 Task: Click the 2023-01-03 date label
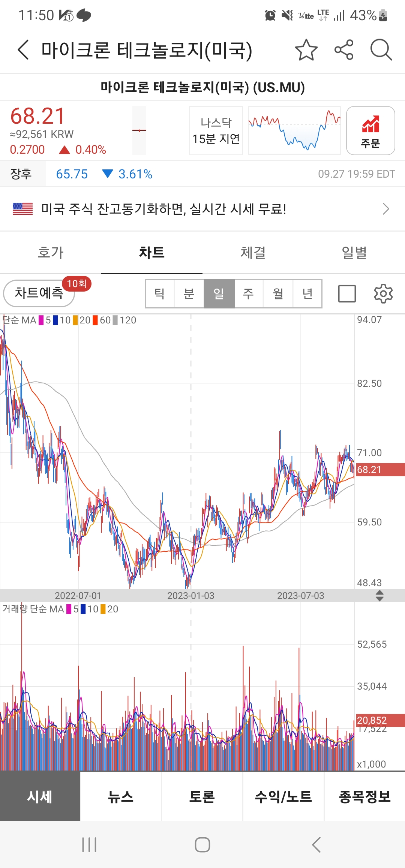pyautogui.click(x=190, y=596)
